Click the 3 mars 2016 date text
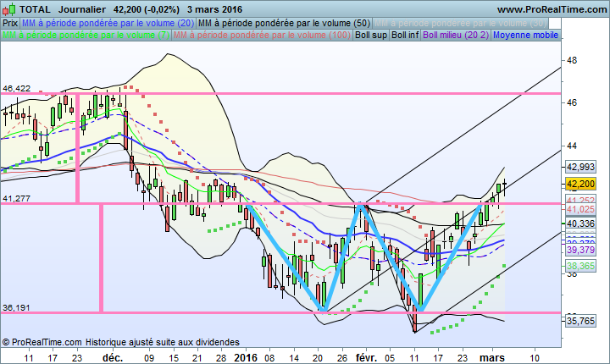This screenshot has width=610, height=364. coord(214,9)
